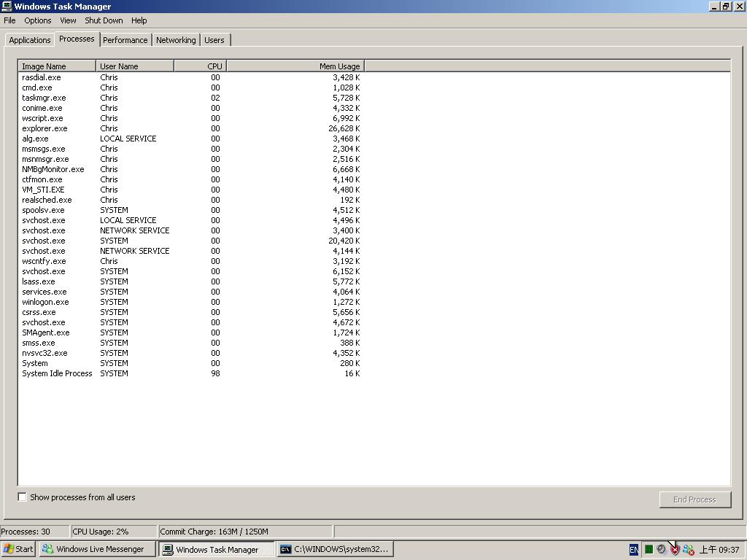Click the End Process button
This screenshot has width=747, height=560.
tap(694, 499)
